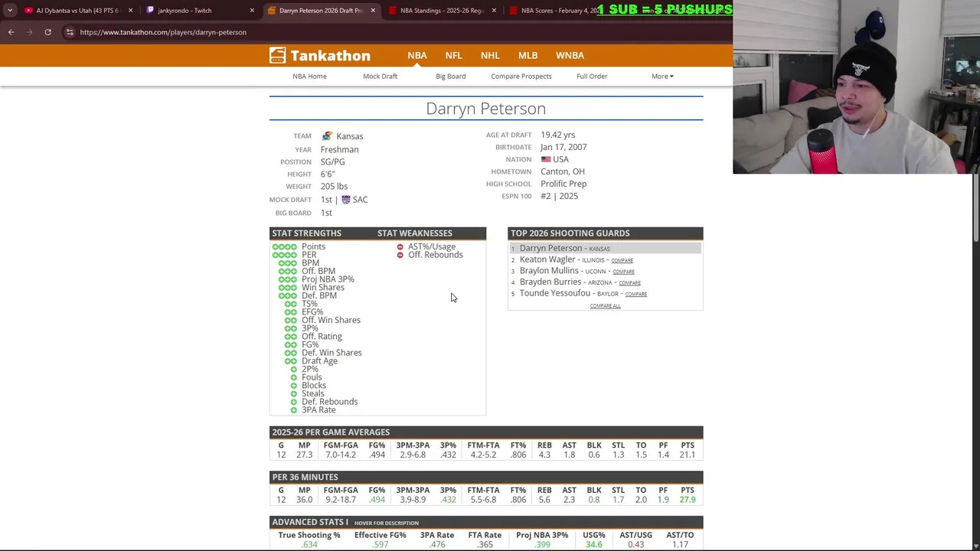The width and height of the screenshot is (980, 551).
Task: Click the True Shooting % stat header
Action: 309,535
